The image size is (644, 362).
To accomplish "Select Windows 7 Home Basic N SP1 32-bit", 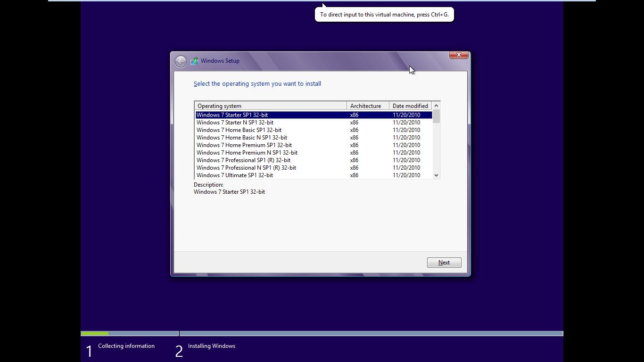I will point(314,138).
